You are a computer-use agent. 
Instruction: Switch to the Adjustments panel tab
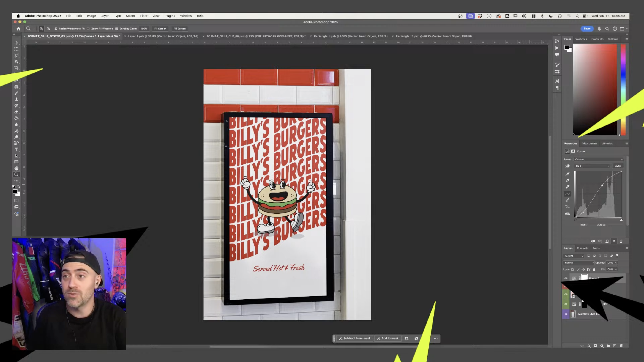(589, 144)
